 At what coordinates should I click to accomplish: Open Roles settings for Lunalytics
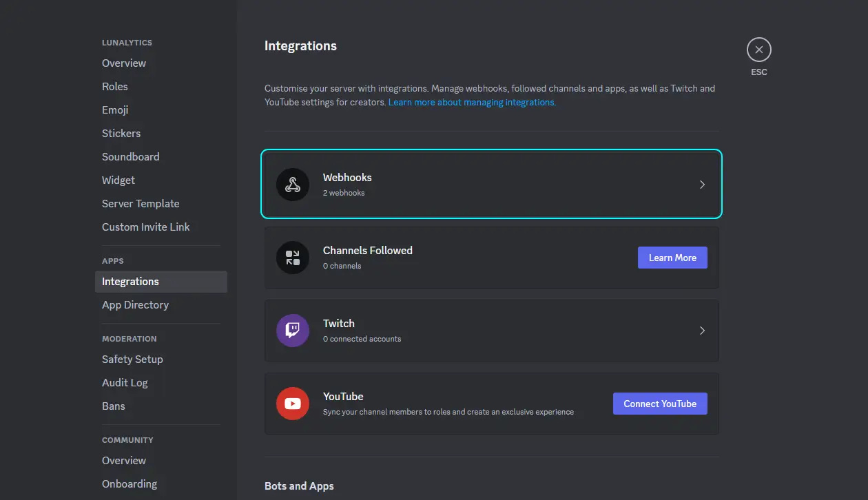click(x=114, y=86)
